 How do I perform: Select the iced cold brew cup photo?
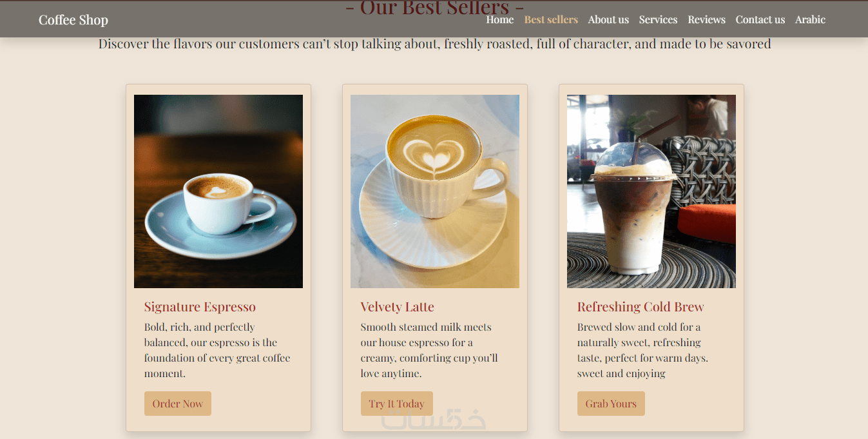pyautogui.click(x=651, y=191)
